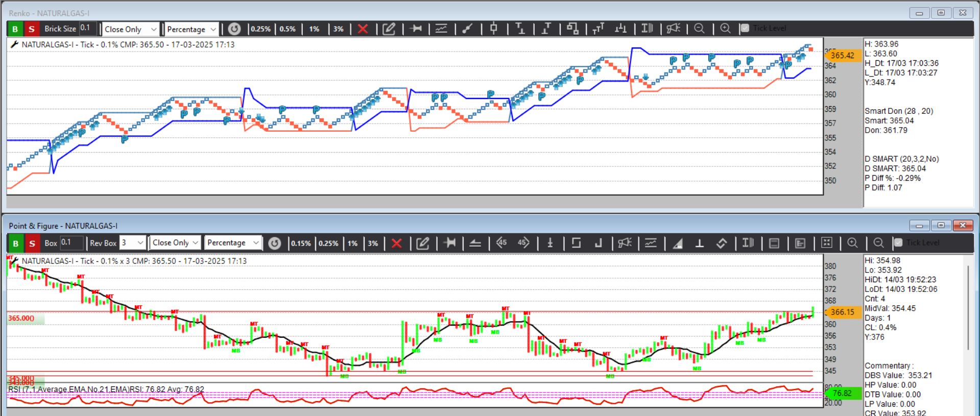Viewport: 980px width, 416px height.
Task: Click the right 45-degree line icon
Action: coord(523,243)
